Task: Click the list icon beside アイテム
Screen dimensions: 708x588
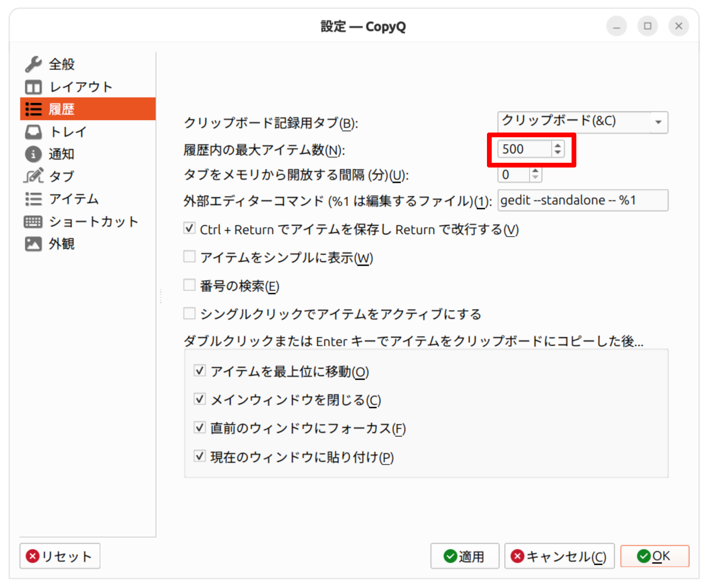Action: (x=33, y=199)
